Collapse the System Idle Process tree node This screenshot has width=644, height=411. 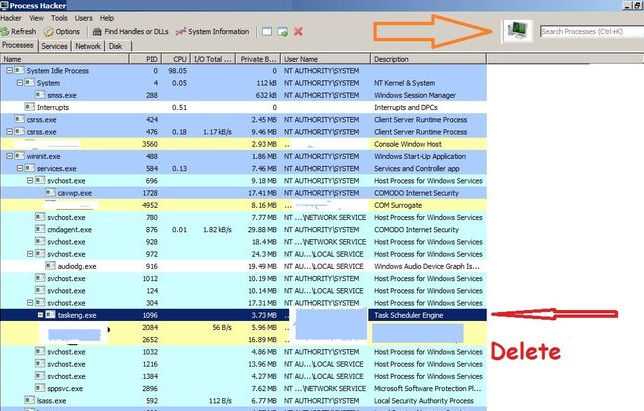click(x=9, y=71)
